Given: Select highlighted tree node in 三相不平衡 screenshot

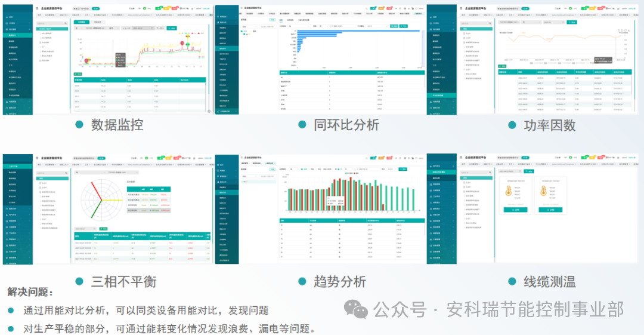Looking at the screenshot, I should tap(52, 178).
